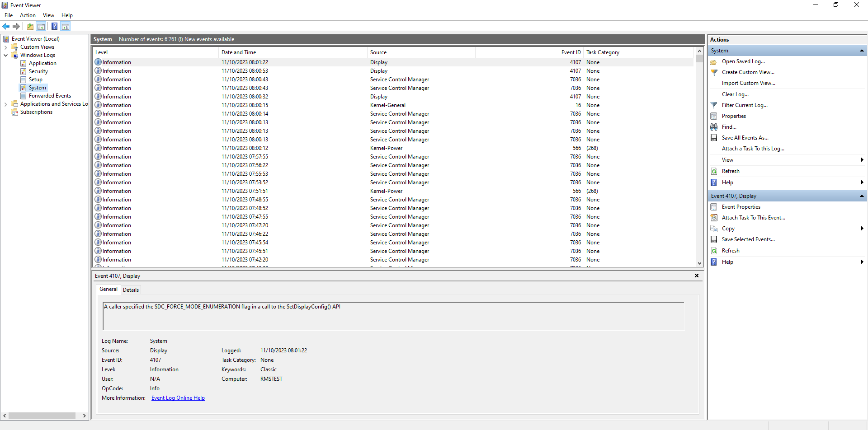Open the Event Log Online Help link

tap(178, 398)
